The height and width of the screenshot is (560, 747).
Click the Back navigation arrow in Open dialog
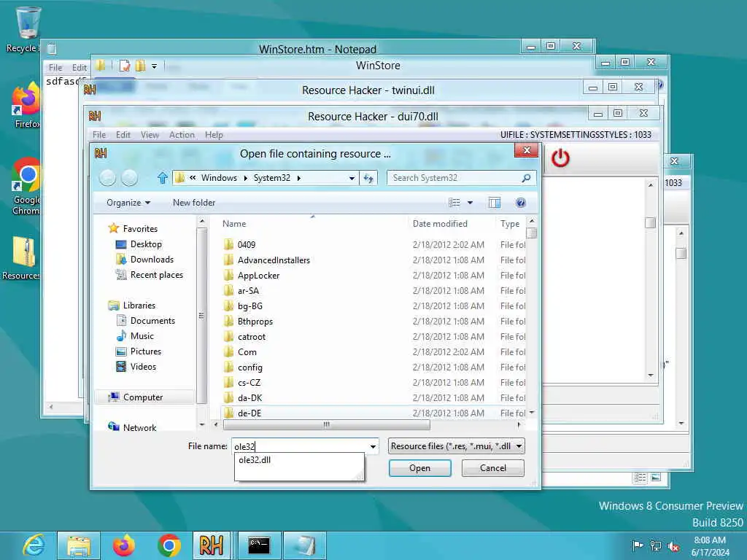107,178
